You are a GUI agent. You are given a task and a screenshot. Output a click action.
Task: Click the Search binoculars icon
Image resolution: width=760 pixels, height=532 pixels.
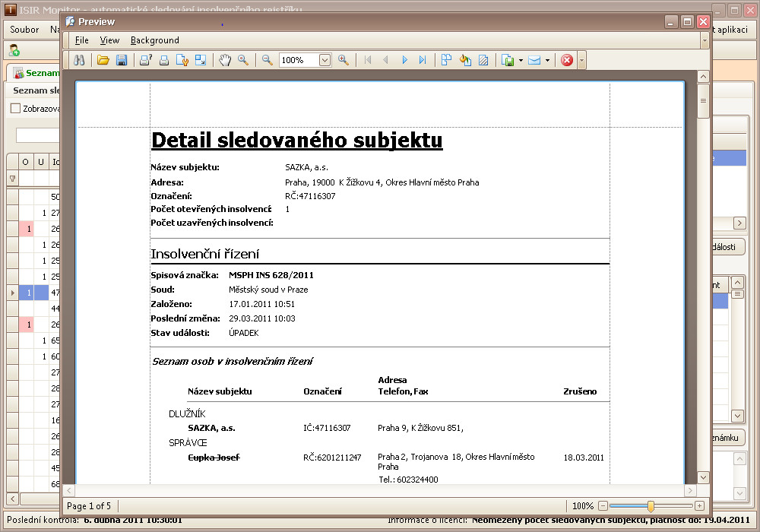78,60
